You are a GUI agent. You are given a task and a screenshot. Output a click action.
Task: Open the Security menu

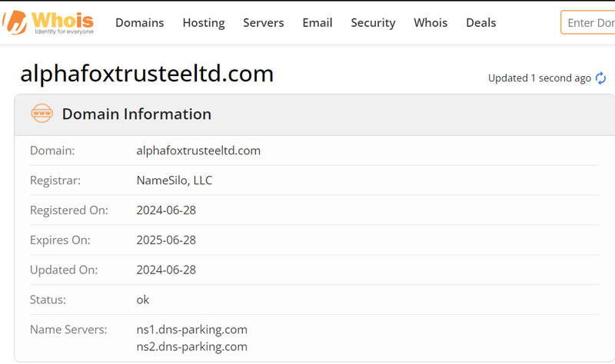click(x=373, y=23)
